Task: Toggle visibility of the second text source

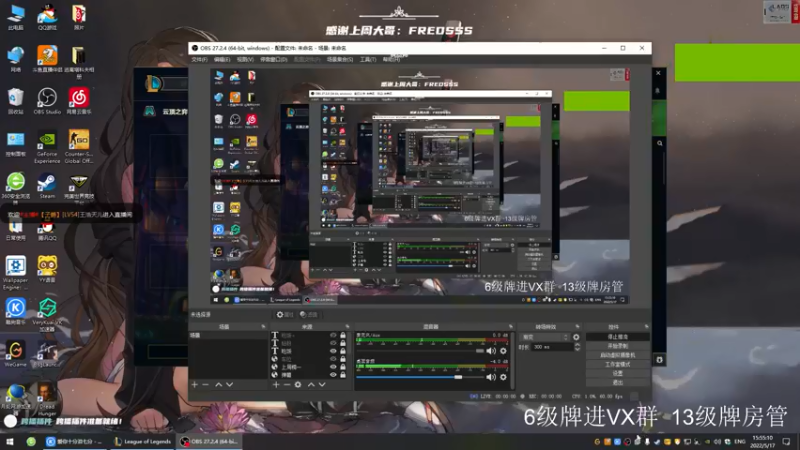Action: coord(333,343)
